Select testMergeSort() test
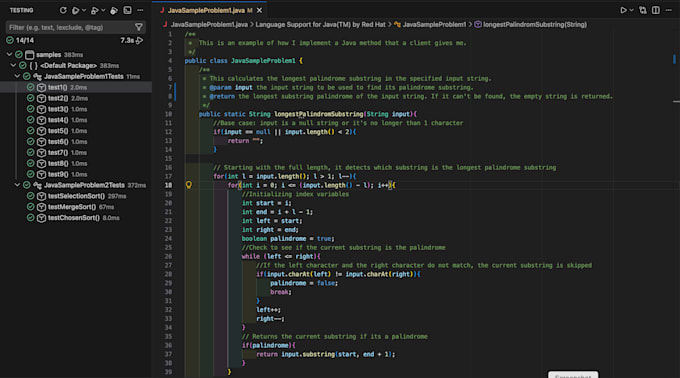Image resolution: width=680 pixels, height=378 pixels. point(76,207)
